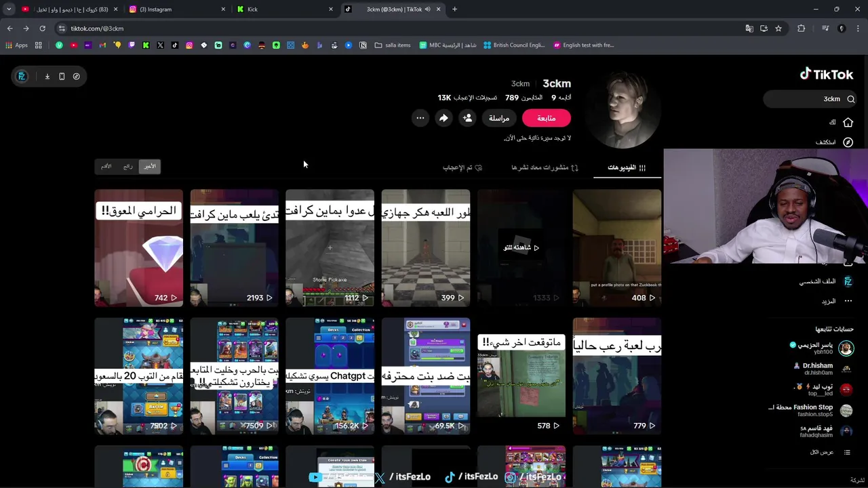Open the three-dots profile options

click(x=420, y=118)
